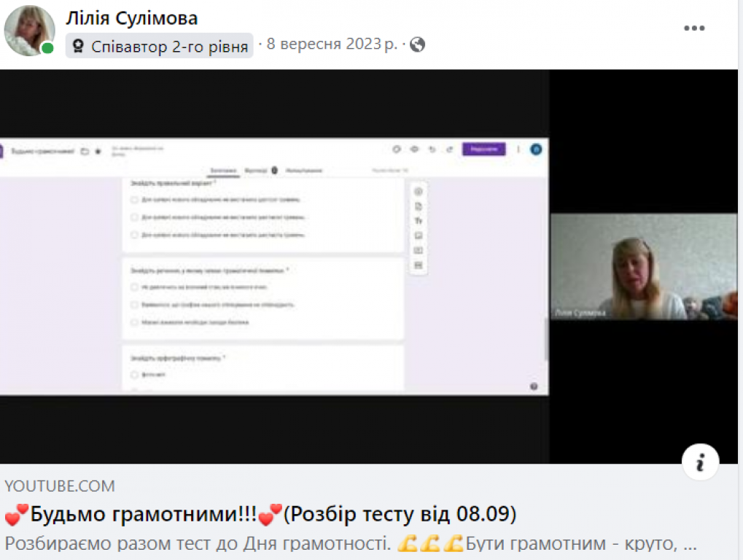Click the purple send button in the form

483,149
